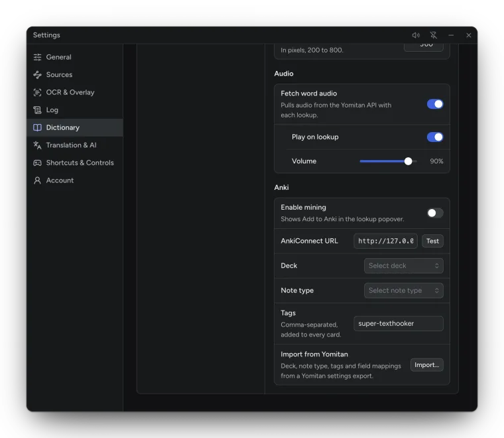The image size is (504, 438).
Task: Click the Sources plug icon
Action: point(37,74)
